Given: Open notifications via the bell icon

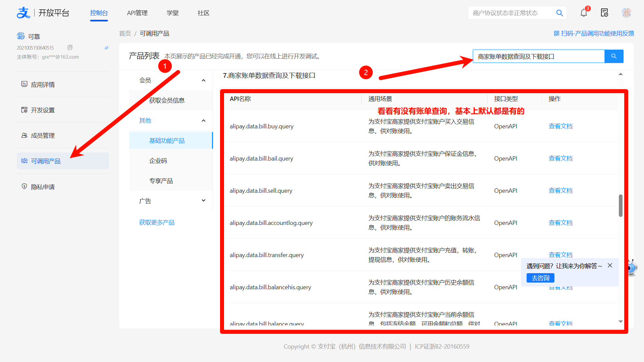Looking at the screenshot, I should (x=584, y=13).
